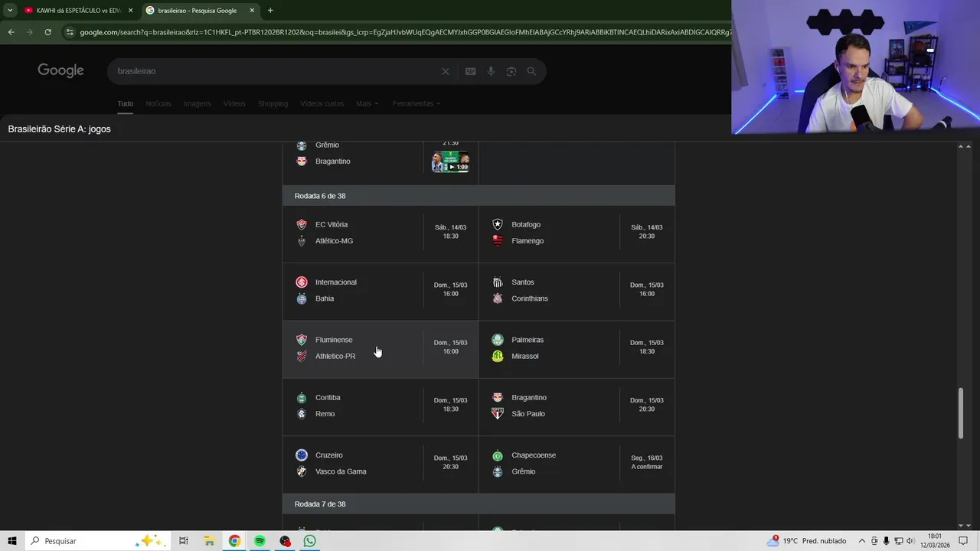Expand the Ferramentas dropdown
The width and height of the screenshot is (980, 551).
[x=416, y=103]
